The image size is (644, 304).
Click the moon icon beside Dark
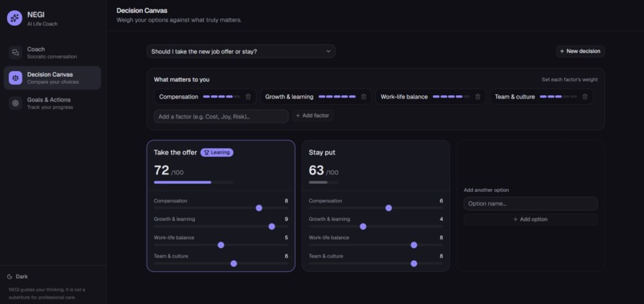coord(10,277)
